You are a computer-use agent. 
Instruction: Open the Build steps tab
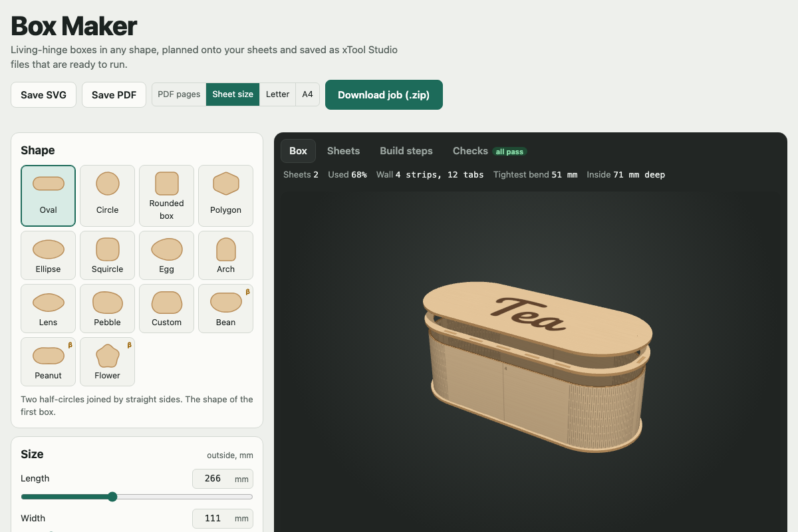[406, 151]
